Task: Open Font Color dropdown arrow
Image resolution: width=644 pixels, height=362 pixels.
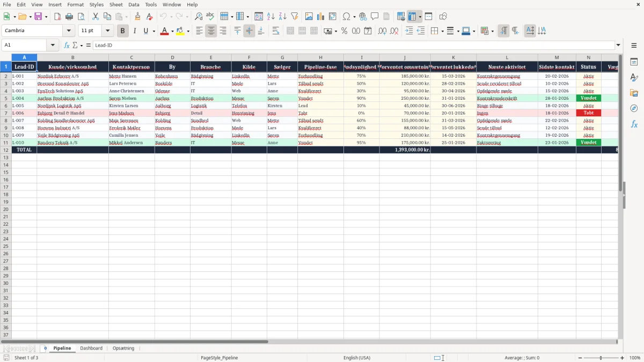Action: coord(172,31)
